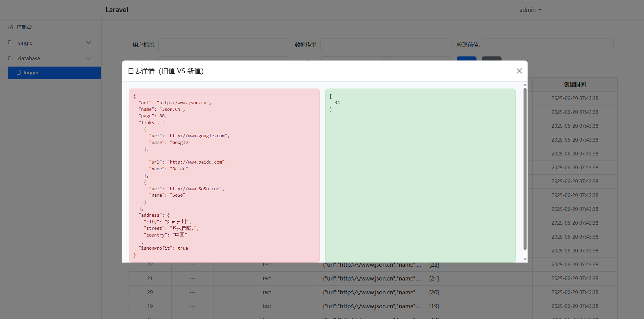The width and height of the screenshot is (644, 319).
Task: Open the 控制台 dashboard menu entry
Action: click(x=24, y=27)
